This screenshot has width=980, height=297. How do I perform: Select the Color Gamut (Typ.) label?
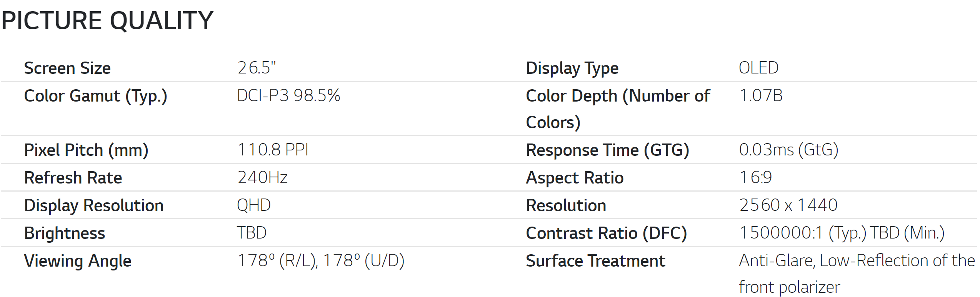95,96
